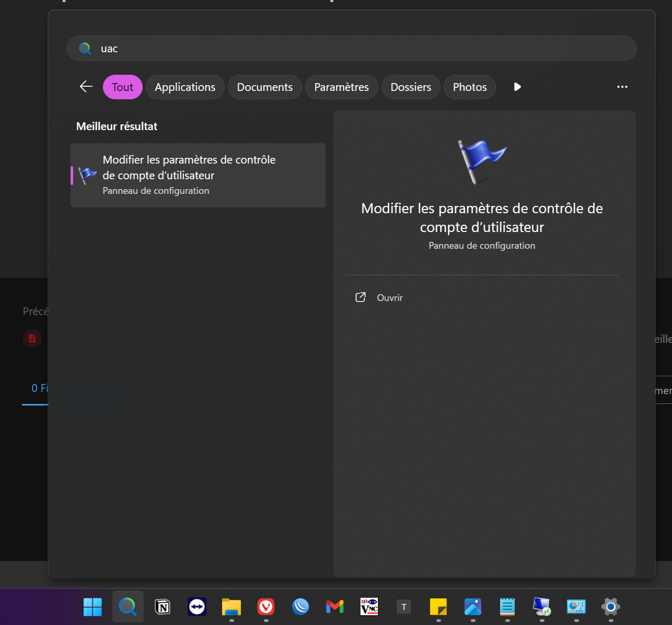This screenshot has width=672, height=625.
Task: Click the large blue flag icon in the preview pane
Action: [482, 161]
